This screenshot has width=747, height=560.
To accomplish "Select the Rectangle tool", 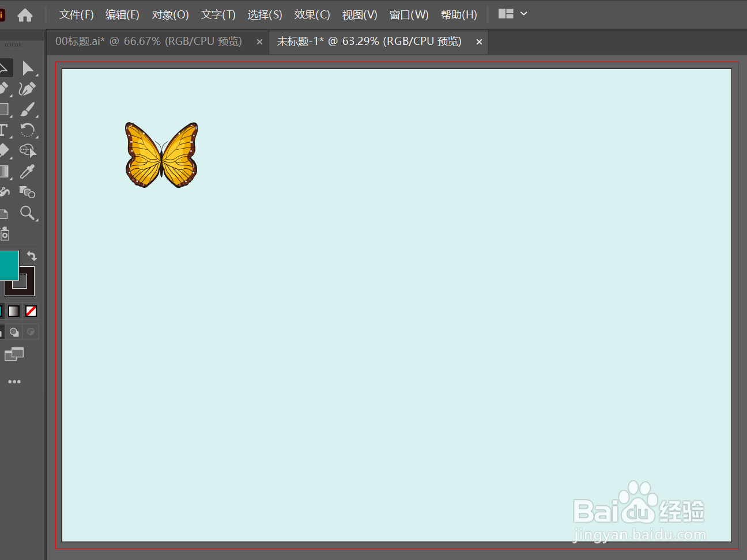I will pyautogui.click(x=3, y=109).
